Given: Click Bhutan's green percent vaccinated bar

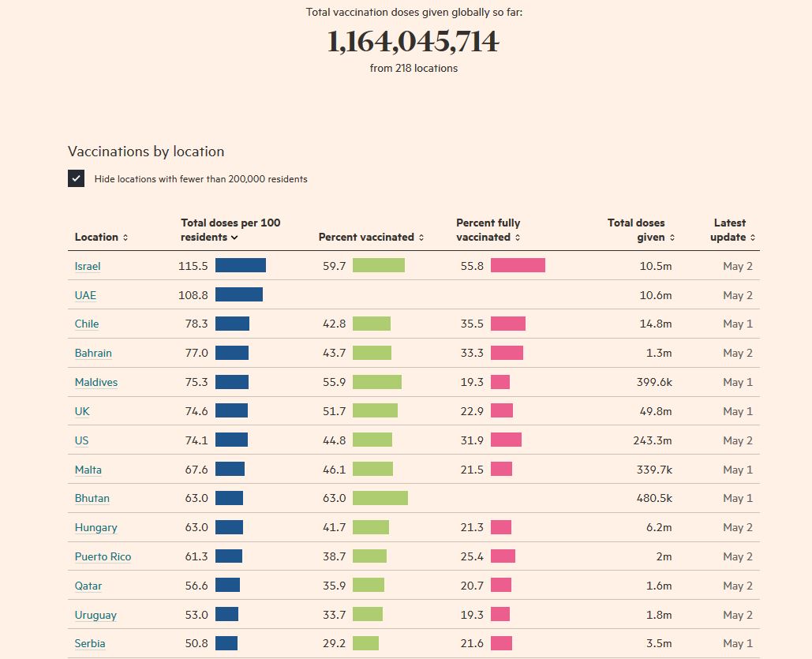Looking at the screenshot, I should [380, 498].
